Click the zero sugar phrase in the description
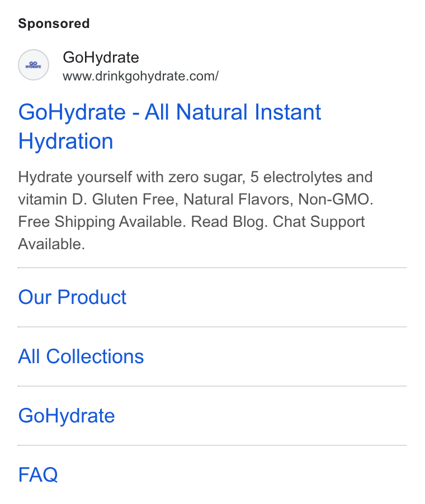 (x=207, y=177)
